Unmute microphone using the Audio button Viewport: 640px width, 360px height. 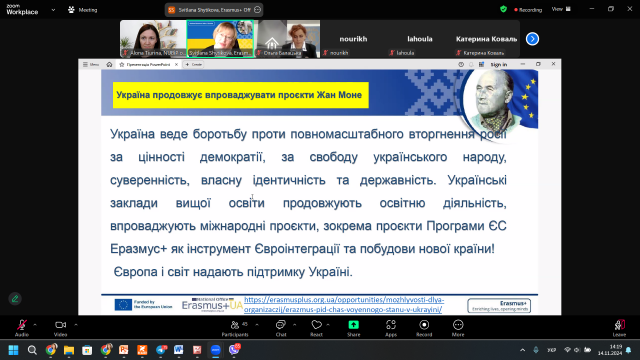click(x=22, y=328)
